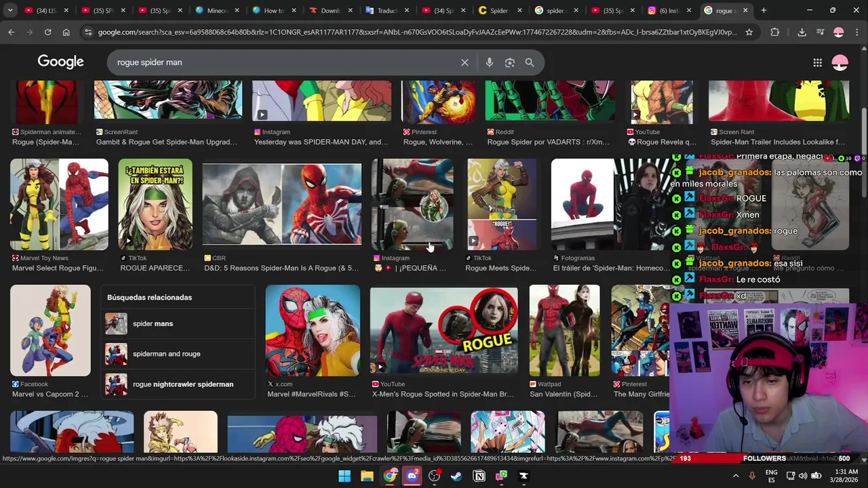Close the active 'rogue s' tab
868x488 pixels.
(x=745, y=10)
